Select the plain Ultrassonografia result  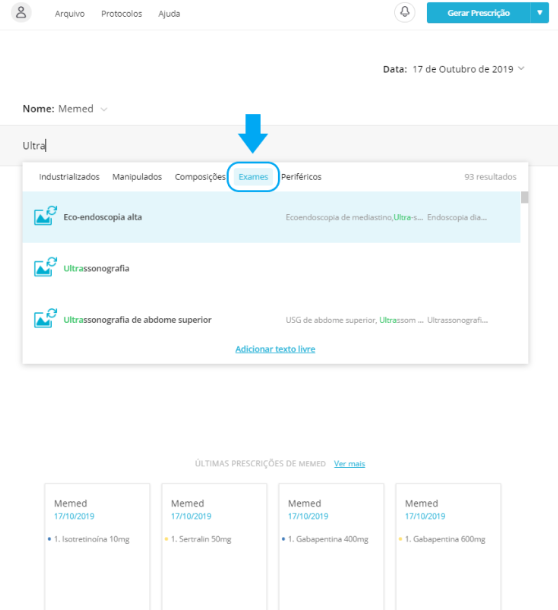(271, 268)
